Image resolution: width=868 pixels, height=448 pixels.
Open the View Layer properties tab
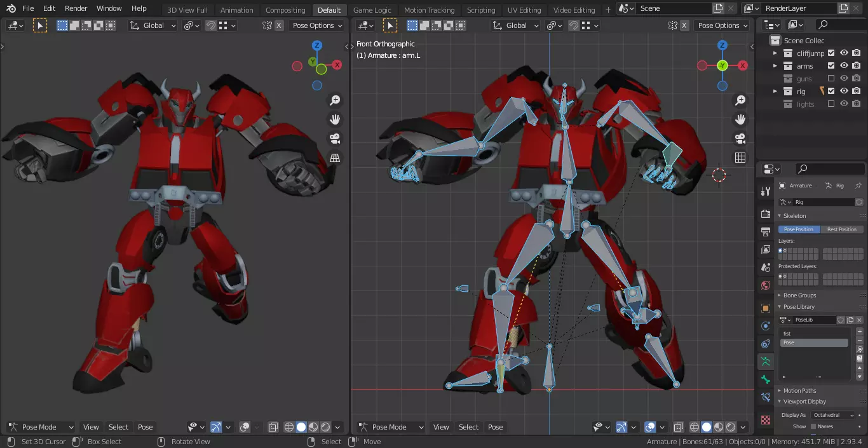tap(766, 250)
